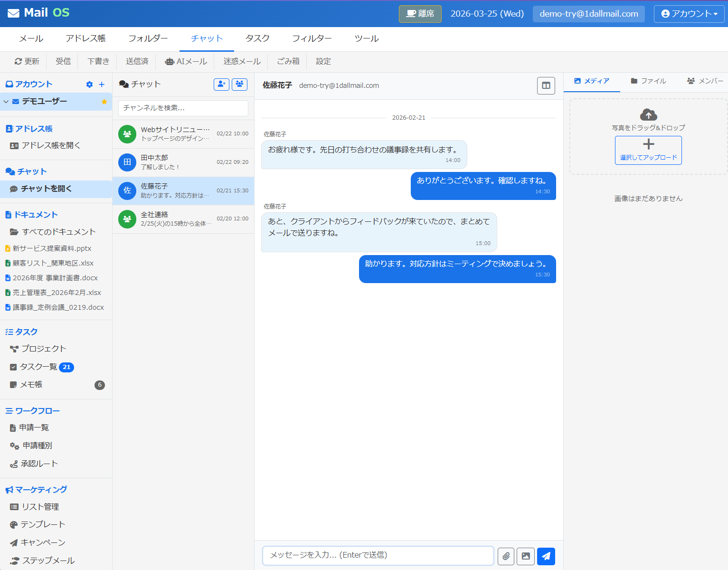Toggle the 離席 away status
The image size is (728, 570).
(x=420, y=13)
